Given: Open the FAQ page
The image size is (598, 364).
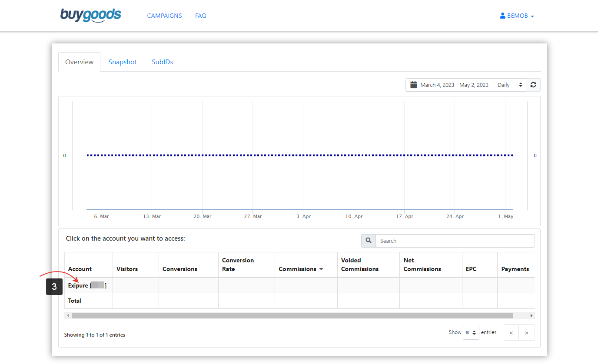Looking at the screenshot, I should 200,15.
